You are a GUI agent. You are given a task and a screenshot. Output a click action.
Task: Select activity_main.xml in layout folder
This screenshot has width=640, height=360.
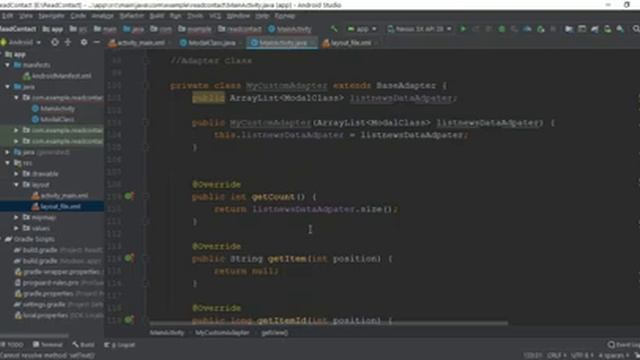[60, 196]
